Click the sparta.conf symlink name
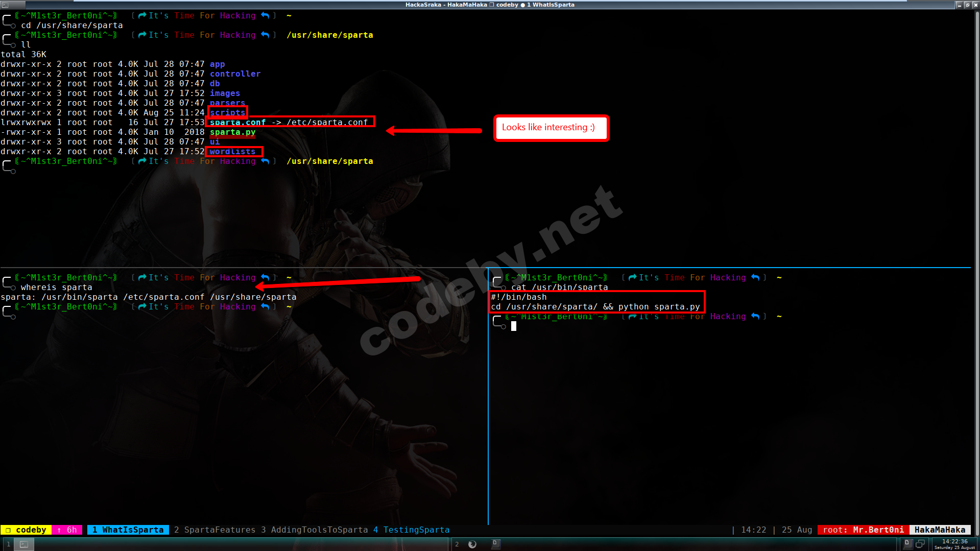980x551 pixels. pos(237,122)
